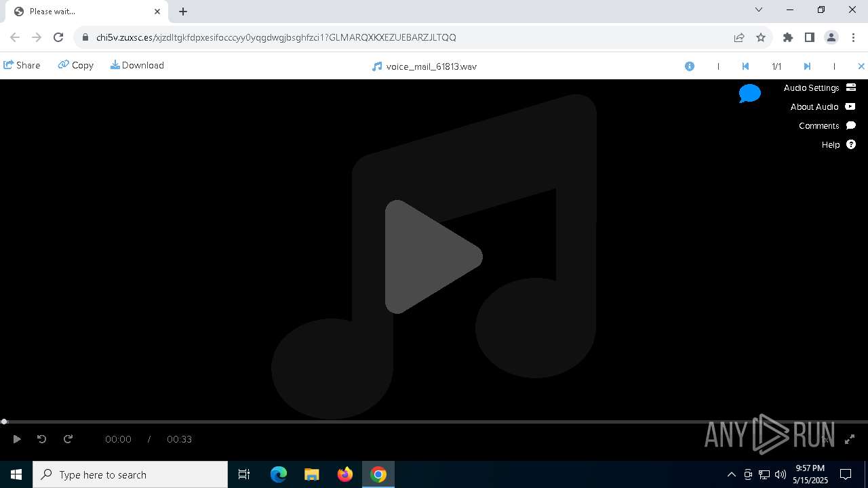Open the Help menu item
The image size is (868, 488).
click(x=839, y=144)
